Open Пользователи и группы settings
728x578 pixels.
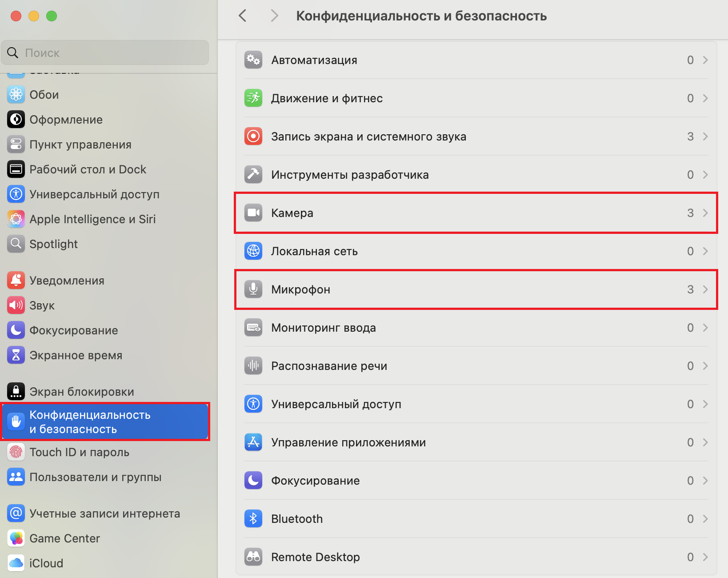pos(95,477)
